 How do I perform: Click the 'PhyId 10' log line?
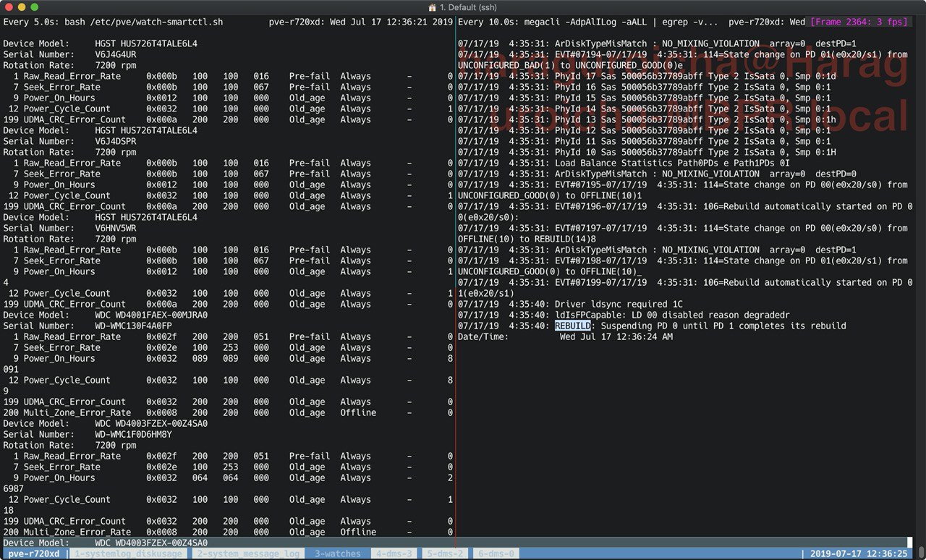pyautogui.click(x=647, y=152)
